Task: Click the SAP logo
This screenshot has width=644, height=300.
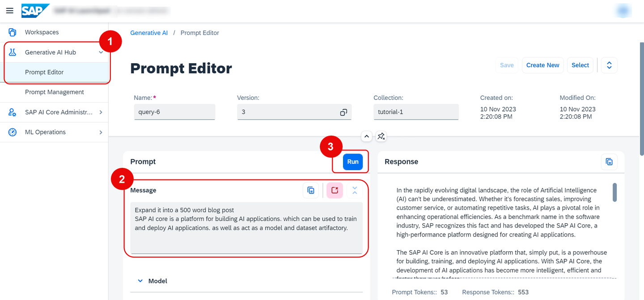Action: point(35,10)
